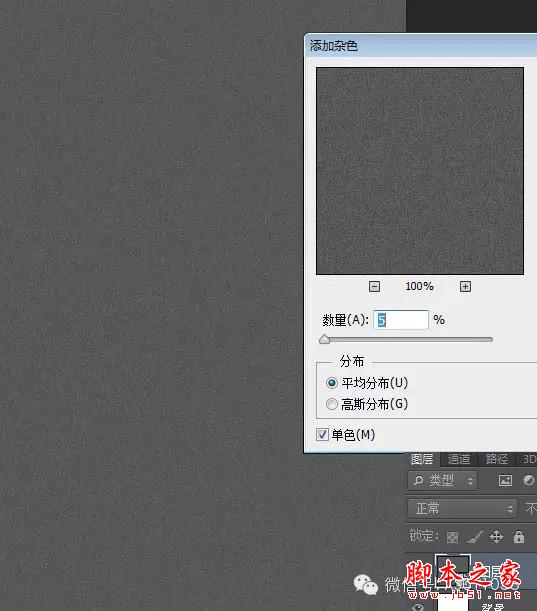Viewport: 537px width, 611px height.
Task: Click the 100% zoom level text
Action: 419,286
